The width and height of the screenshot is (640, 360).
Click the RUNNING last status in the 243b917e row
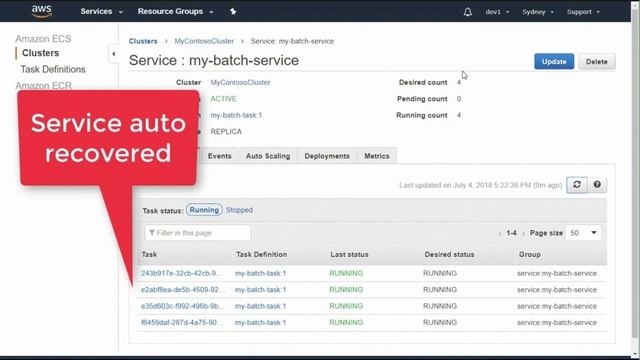(346, 273)
